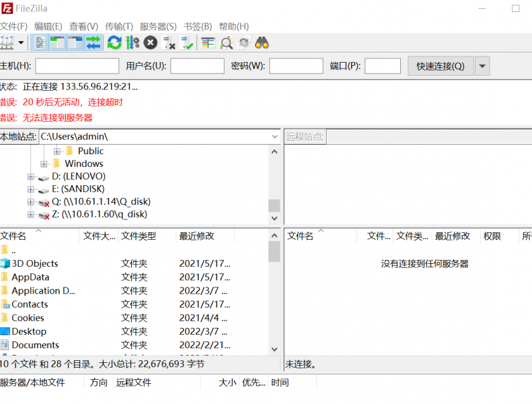Sort local files by 最近修改 column
532x404 pixels.
coord(196,236)
